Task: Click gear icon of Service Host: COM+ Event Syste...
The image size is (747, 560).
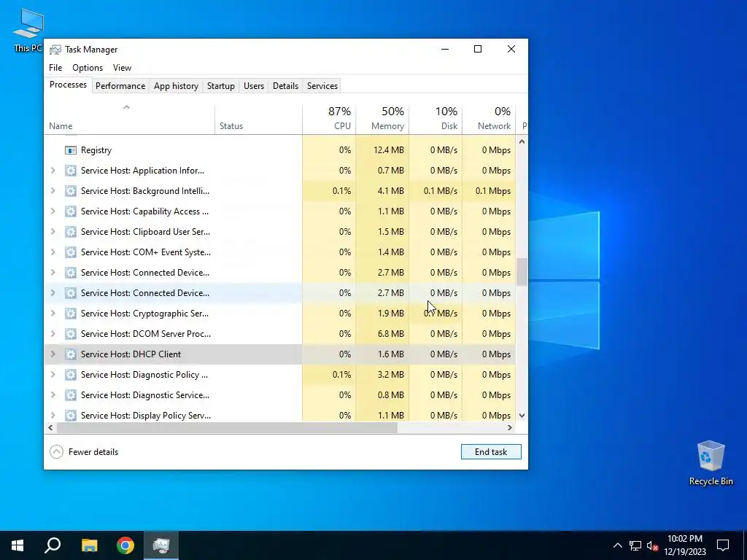Action: [x=71, y=252]
